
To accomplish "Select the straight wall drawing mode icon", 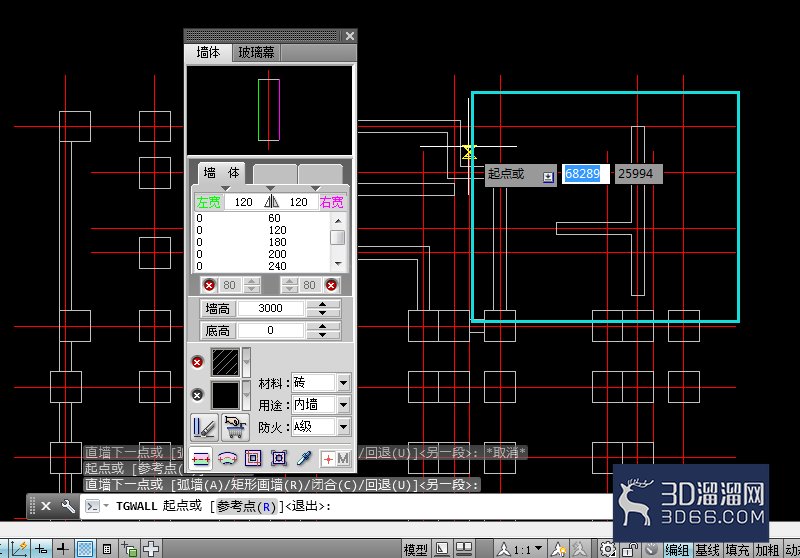I will (201, 459).
